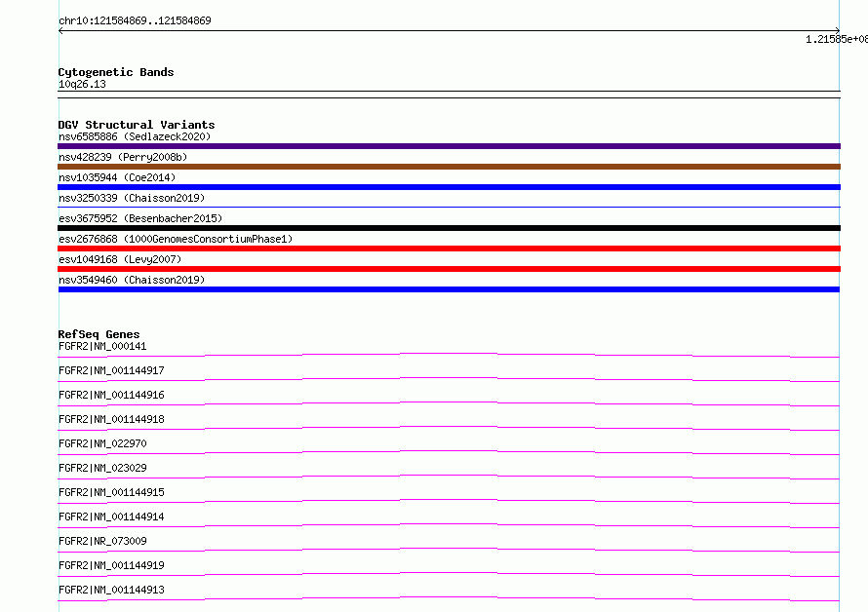The width and height of the screenshot is (868, 612).
Task: Select transcript FGFR2|NM_001144915
Action: point(111,492)
